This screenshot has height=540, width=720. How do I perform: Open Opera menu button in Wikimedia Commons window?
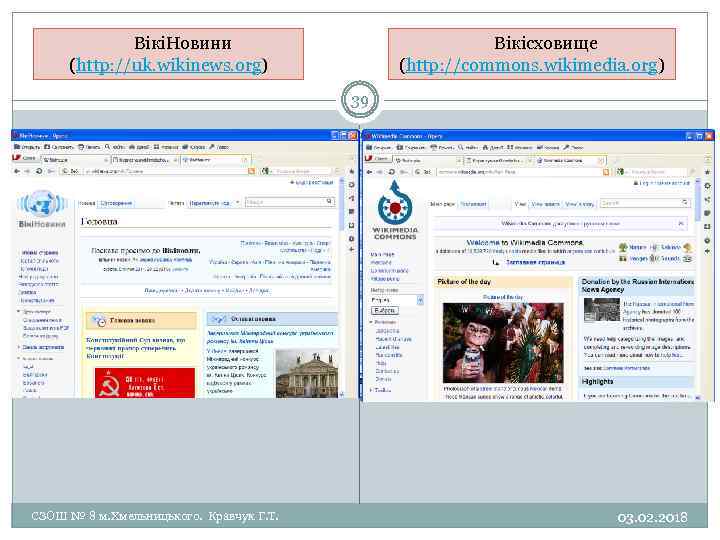[378, 158]
